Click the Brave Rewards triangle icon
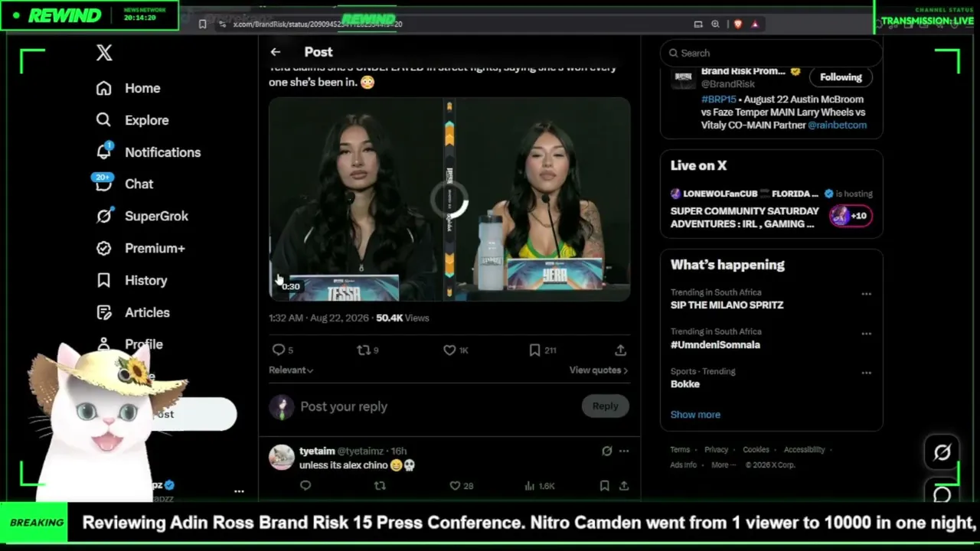 755,24
